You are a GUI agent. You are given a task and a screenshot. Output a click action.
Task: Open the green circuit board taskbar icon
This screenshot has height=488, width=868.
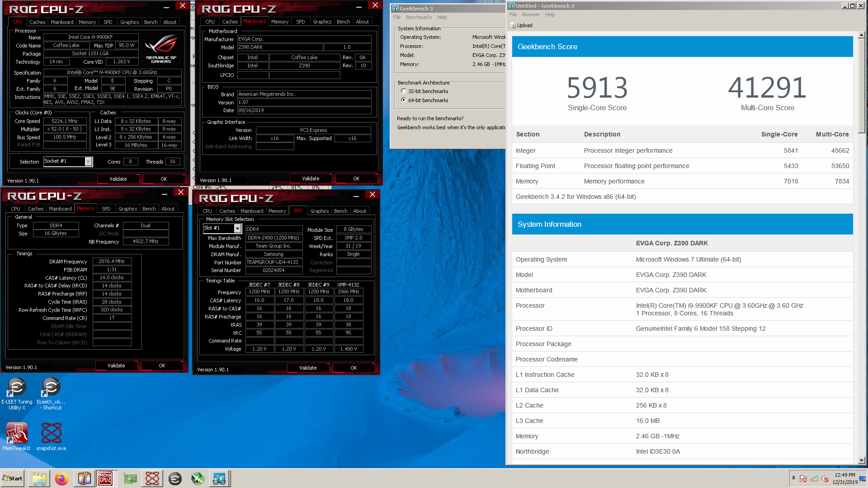point(130,479)
